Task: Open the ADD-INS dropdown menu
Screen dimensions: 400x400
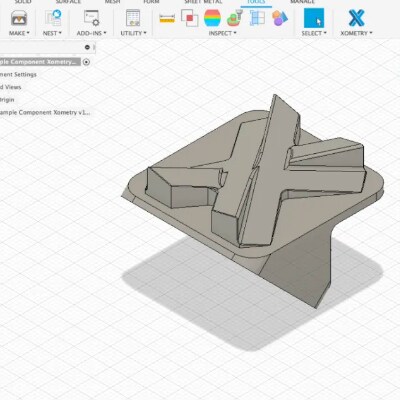Action: [92, 33]
